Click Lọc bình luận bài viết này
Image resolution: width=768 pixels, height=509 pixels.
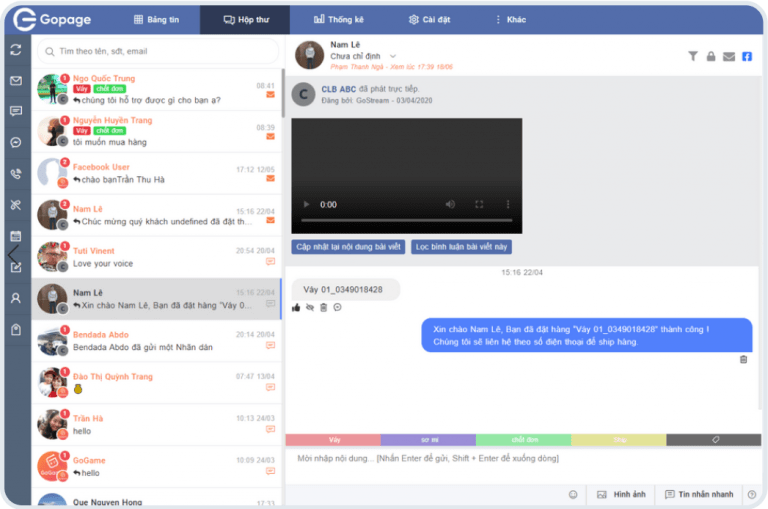tap(461, 246)
